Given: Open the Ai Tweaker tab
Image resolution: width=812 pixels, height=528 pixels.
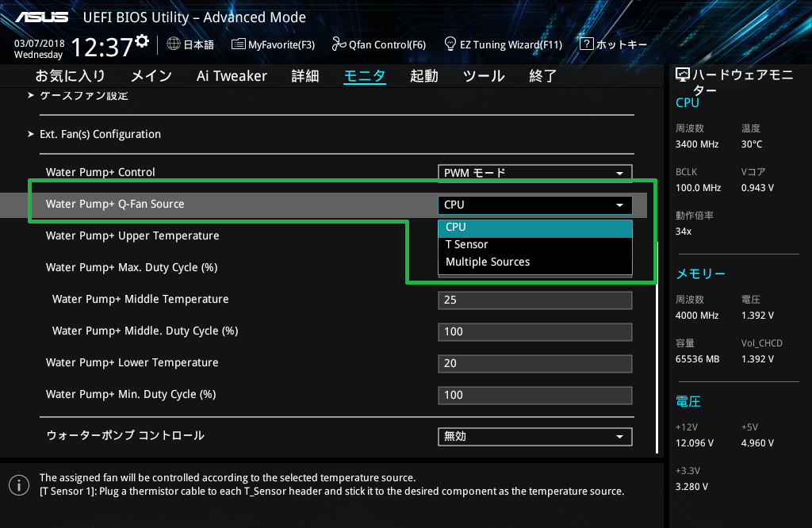Looking at the screenshot, I should (x=232, y=76).
